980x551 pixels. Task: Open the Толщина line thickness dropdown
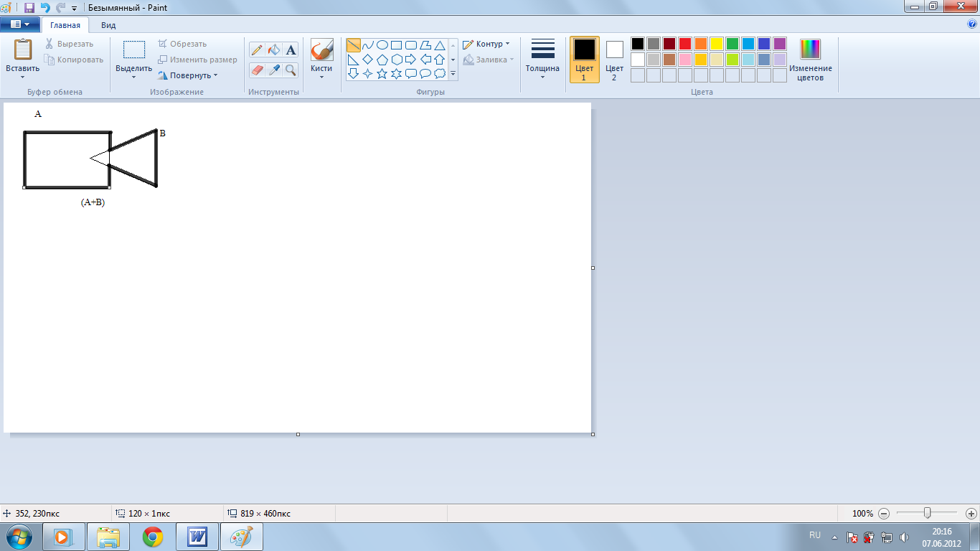tap(542, 60)
